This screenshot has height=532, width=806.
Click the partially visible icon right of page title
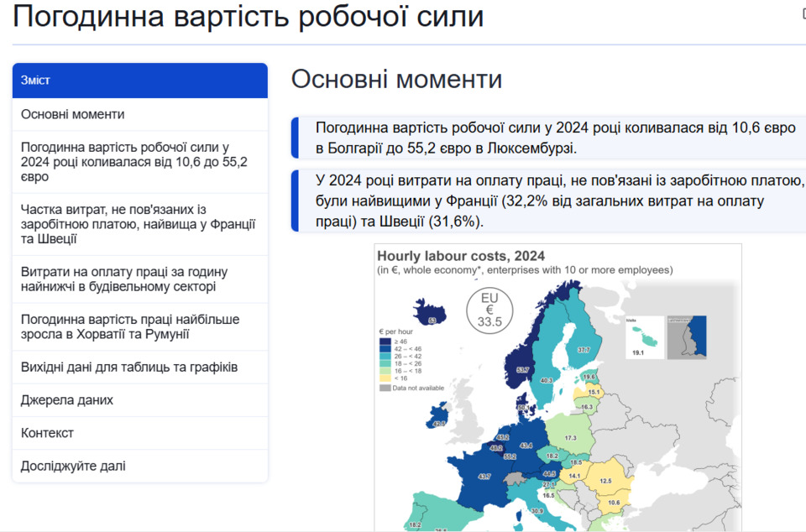[802, 14]
